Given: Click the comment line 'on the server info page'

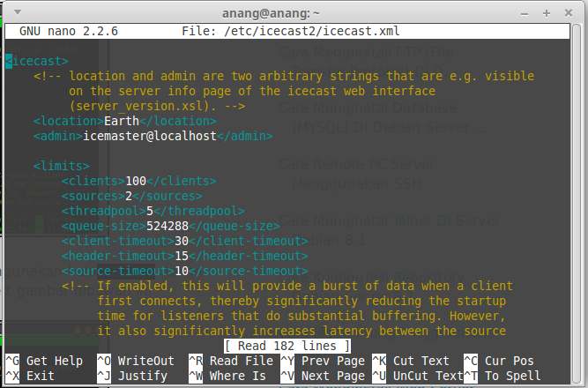Looking at the screenshot, I should (252, 91).
